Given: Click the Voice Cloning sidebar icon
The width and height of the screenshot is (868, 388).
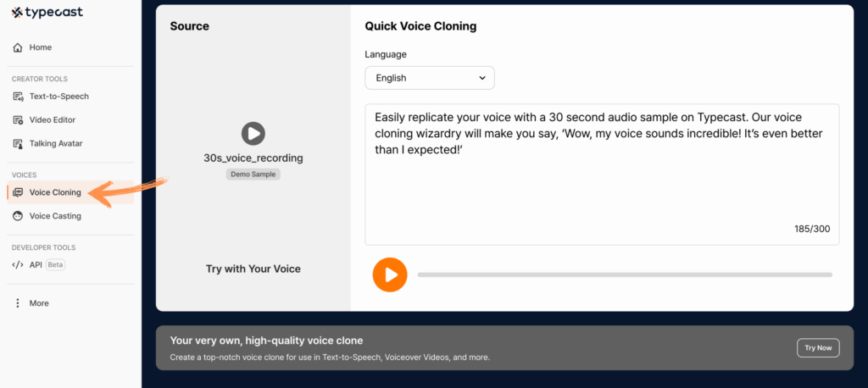Looking at the screenshot, I should click(18, 192).
